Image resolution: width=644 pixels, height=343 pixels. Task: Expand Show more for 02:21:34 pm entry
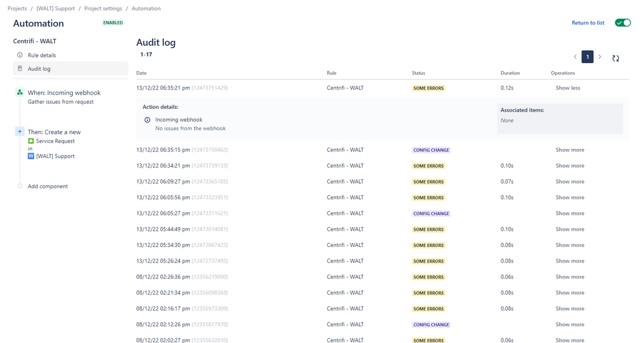(570, 293)
